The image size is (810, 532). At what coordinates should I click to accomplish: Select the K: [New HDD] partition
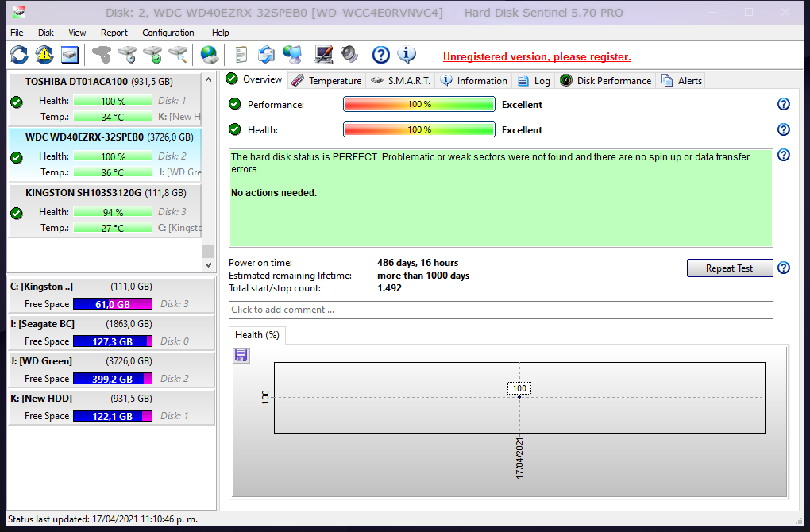pos(111,407)
